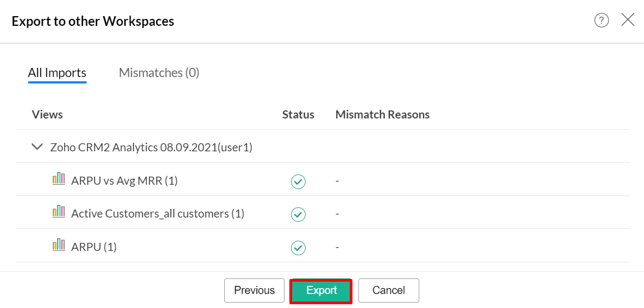Click the Mismatch Reasons column header
644x308 pixels.
[382, 115]
